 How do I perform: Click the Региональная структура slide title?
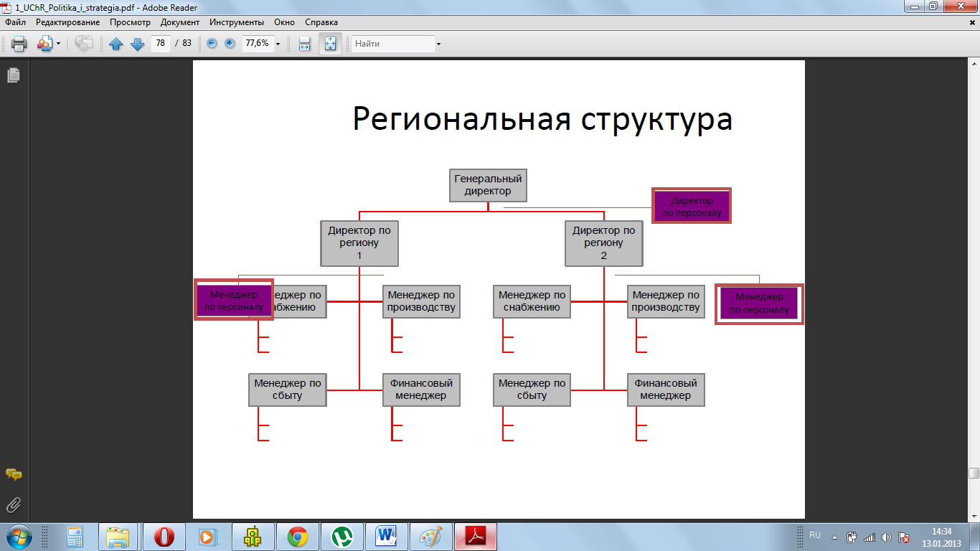(x=542, y=118)
